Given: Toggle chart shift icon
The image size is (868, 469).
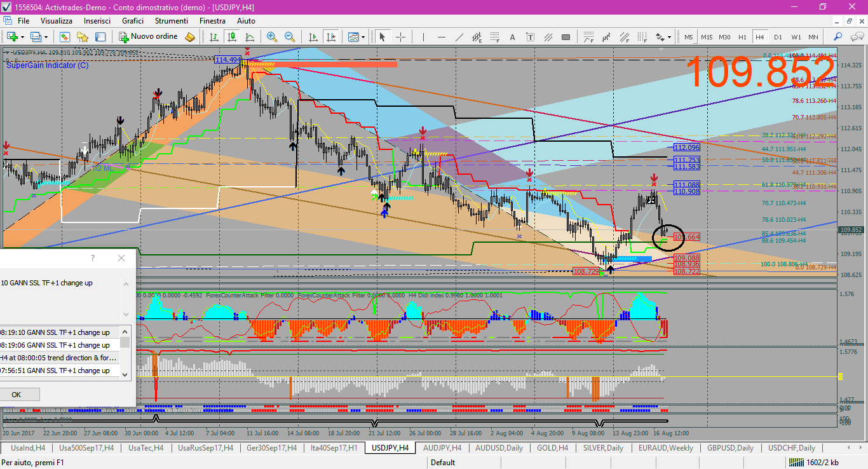Looking at the screenshot, I should click(x=331, y=37).
